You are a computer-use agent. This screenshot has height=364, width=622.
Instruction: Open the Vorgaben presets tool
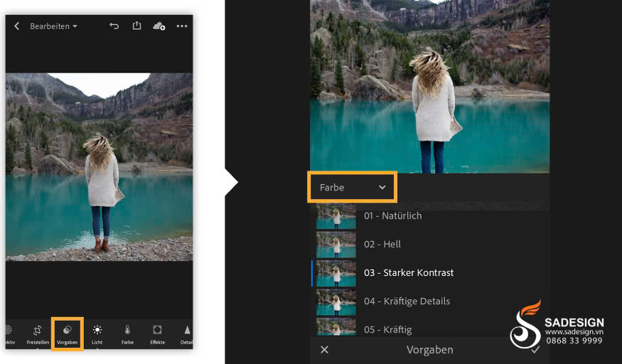pos(67,334)
